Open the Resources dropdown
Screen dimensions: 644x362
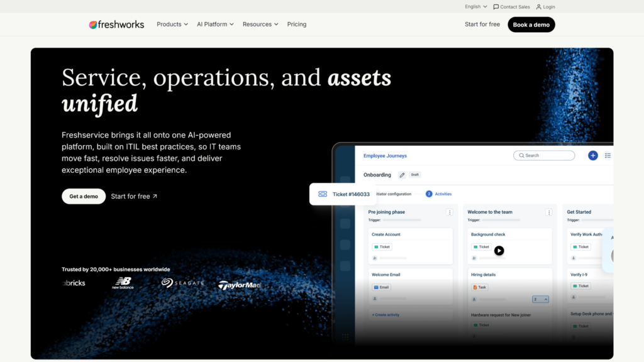click(x=260, y=25)
